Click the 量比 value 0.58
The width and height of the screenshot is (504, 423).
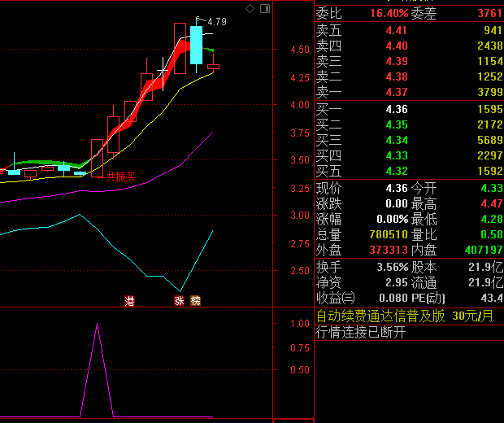point(492,234)
